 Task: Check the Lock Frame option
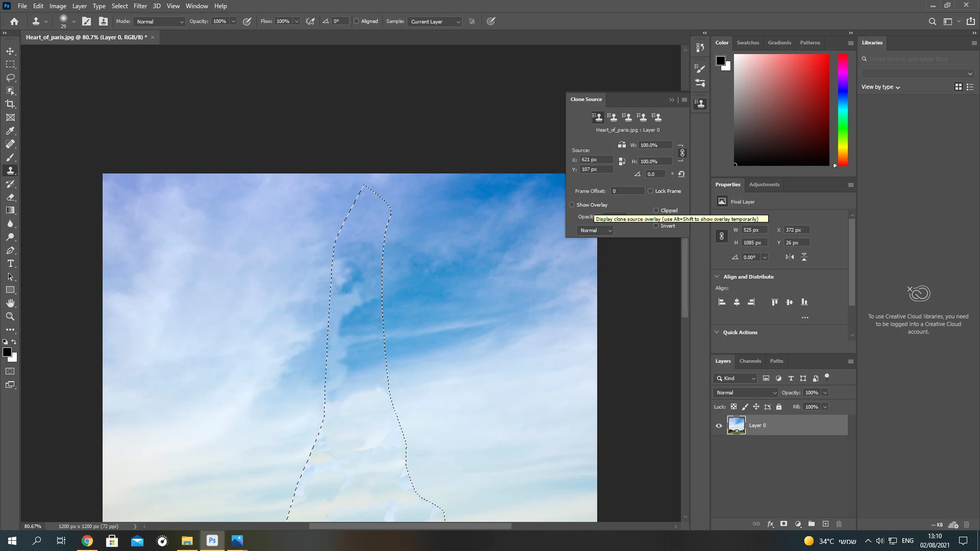[x=650, y=191]
